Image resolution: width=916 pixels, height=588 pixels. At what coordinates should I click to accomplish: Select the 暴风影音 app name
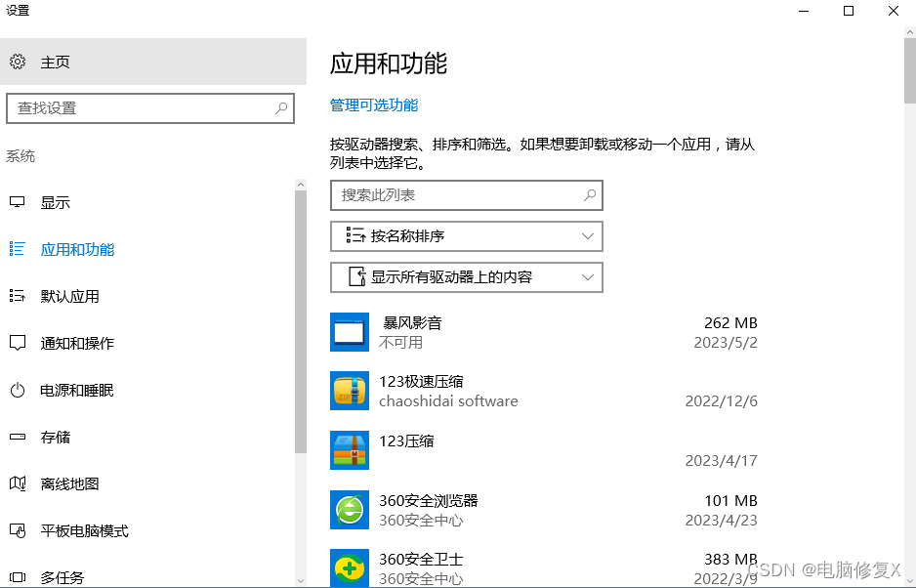[412, 322]
